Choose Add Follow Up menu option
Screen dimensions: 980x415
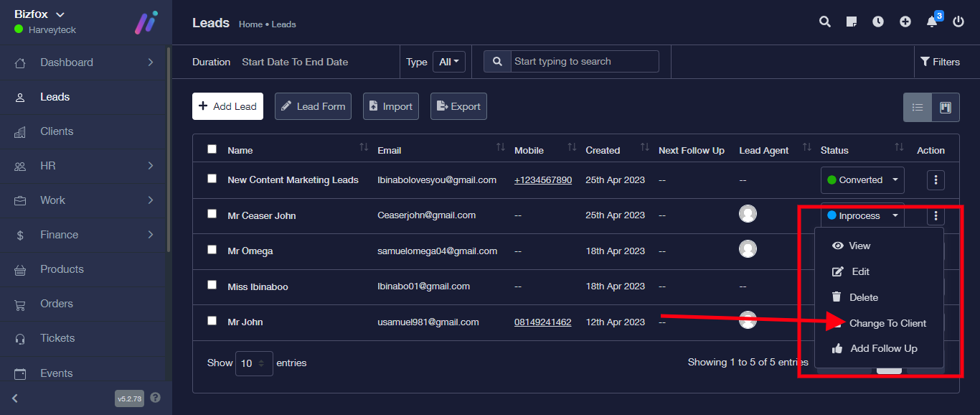tap(883, 348)
